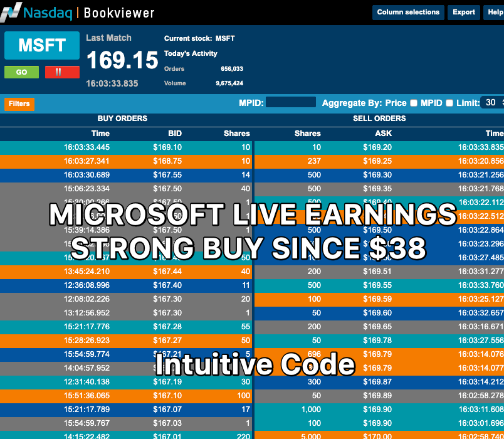
Task: Select the $169.65 ask cell
Action: pos(377,327)
